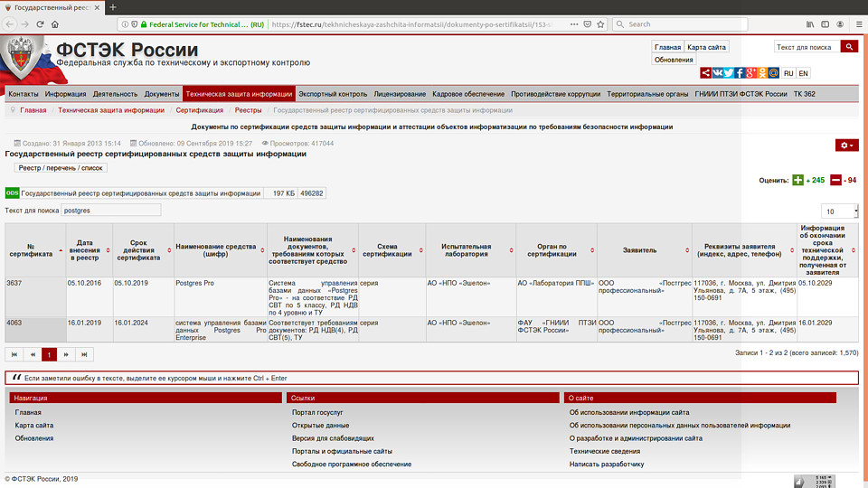This screenshot has width=868, height=488.
Task: Click the Реестр / перечень / список tag
Action: 61,168
